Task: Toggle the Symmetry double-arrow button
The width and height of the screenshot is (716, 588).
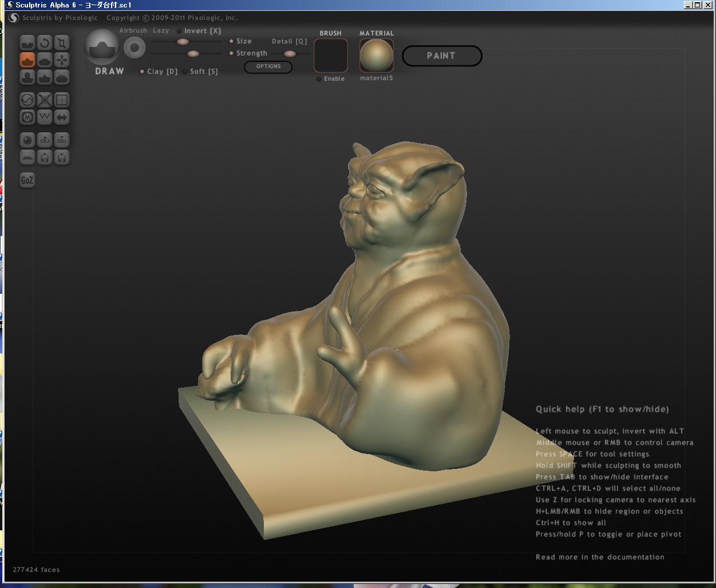Action: [62, 117]
